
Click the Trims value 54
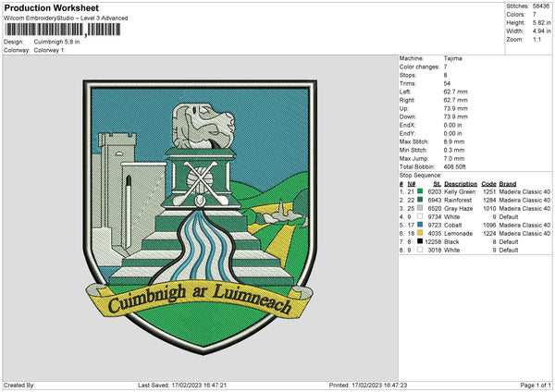click(447, 83)
